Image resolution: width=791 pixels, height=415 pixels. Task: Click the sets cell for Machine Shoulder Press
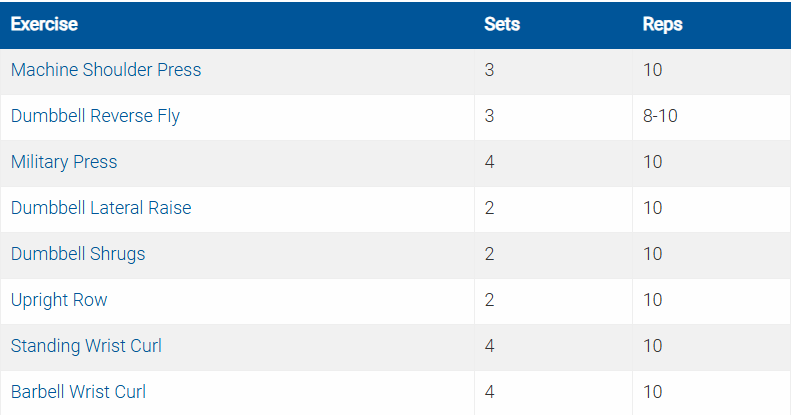490,70
